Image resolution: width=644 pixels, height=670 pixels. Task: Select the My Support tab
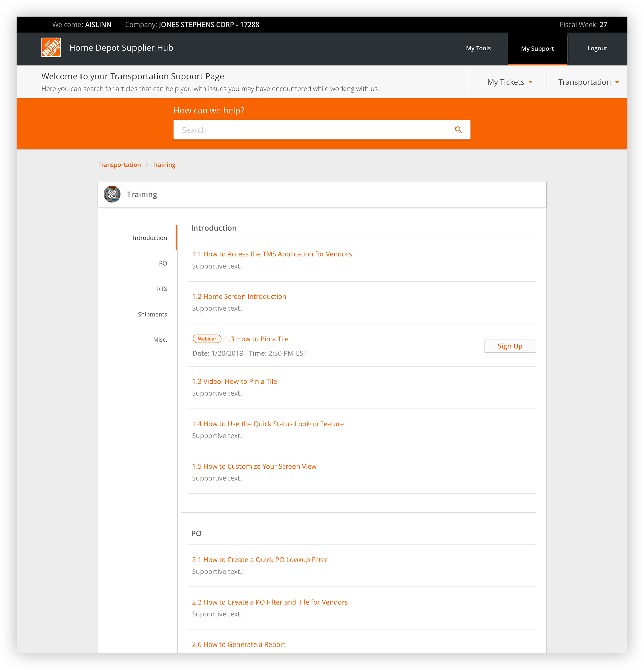click(537, 49)
